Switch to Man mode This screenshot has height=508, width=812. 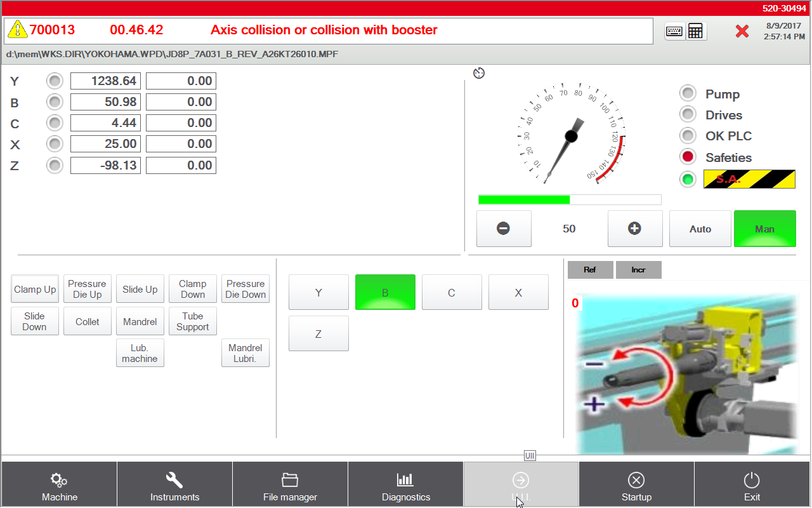(x=764, y=229)
